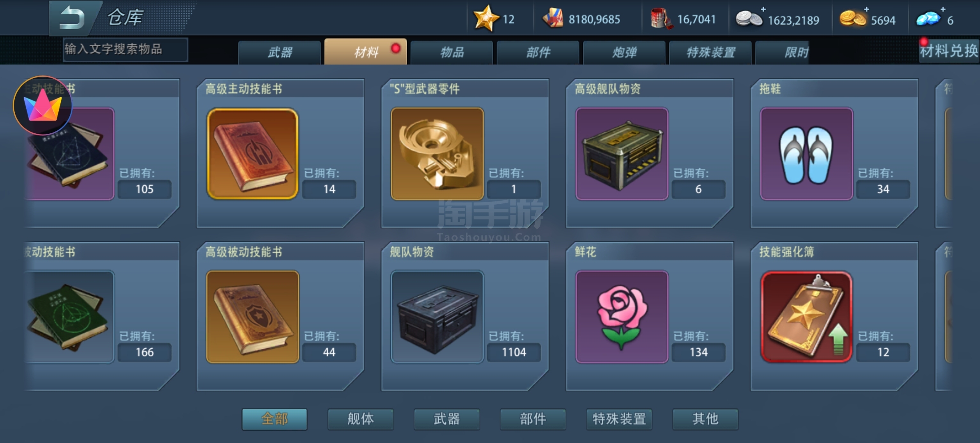Select the 舰队物资 black ammo box icon
Viewport: 980px width, 443px height.
437,317
